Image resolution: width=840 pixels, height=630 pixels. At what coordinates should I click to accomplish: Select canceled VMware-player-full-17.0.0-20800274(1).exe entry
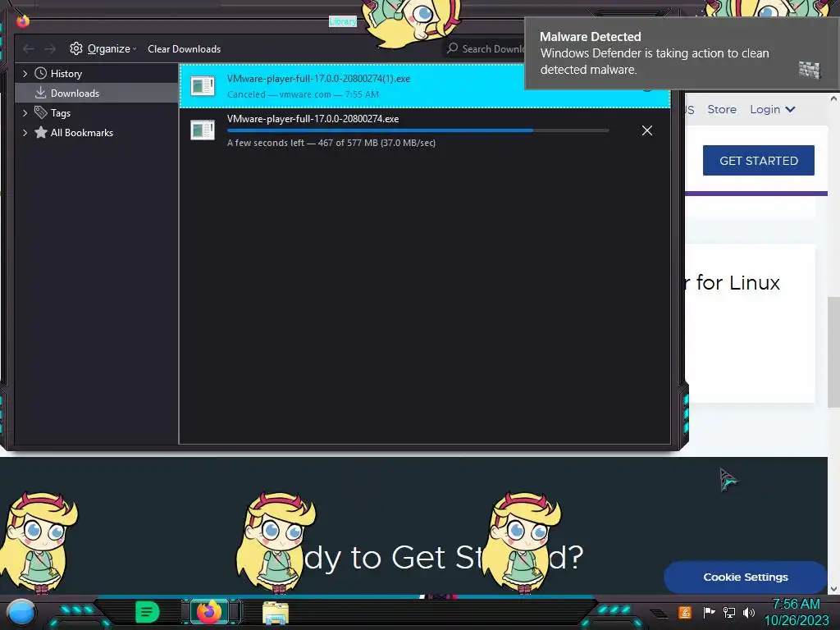coord(425,85)
